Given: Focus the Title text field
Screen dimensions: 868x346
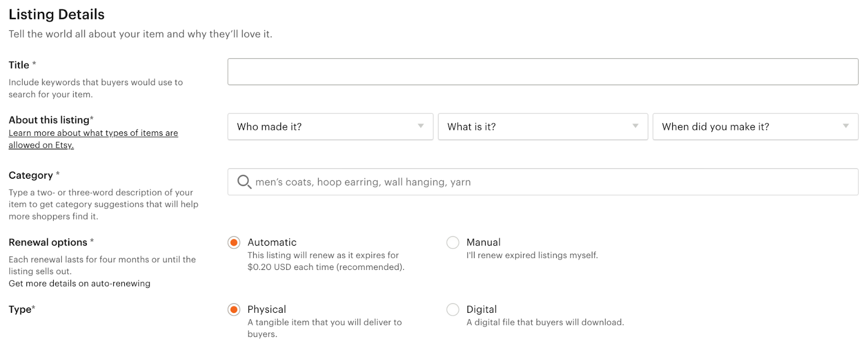Looking at the screenshot, I should (543, 72).
